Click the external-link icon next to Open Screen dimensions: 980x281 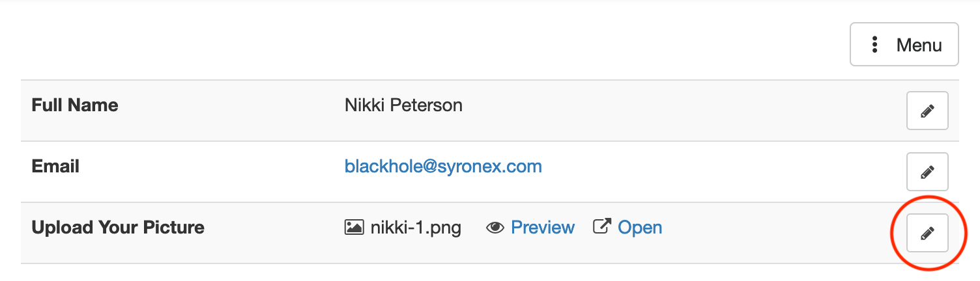pos(601,227)
